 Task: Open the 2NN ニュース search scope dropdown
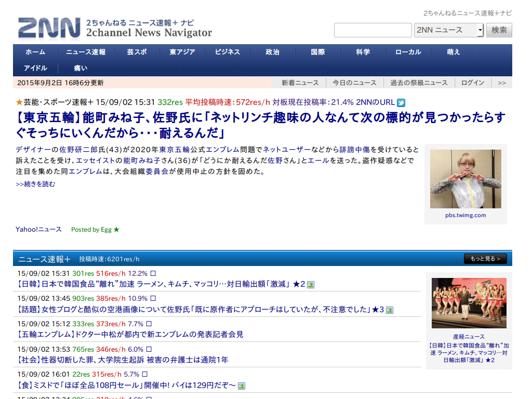point(448,30)
